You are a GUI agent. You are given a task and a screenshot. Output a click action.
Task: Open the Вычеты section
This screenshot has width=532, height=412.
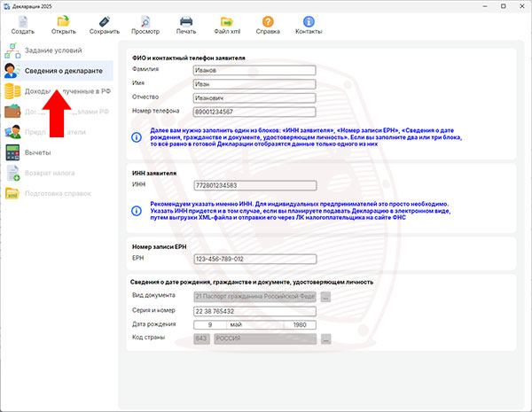37,152
